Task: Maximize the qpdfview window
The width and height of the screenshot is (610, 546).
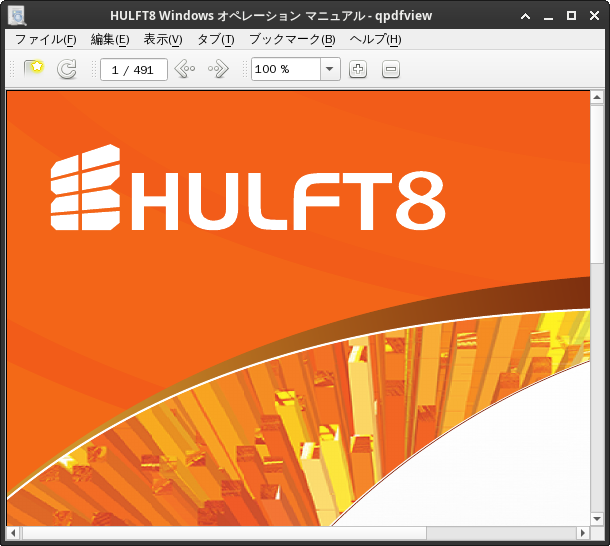Action: [x=571, y=16]
